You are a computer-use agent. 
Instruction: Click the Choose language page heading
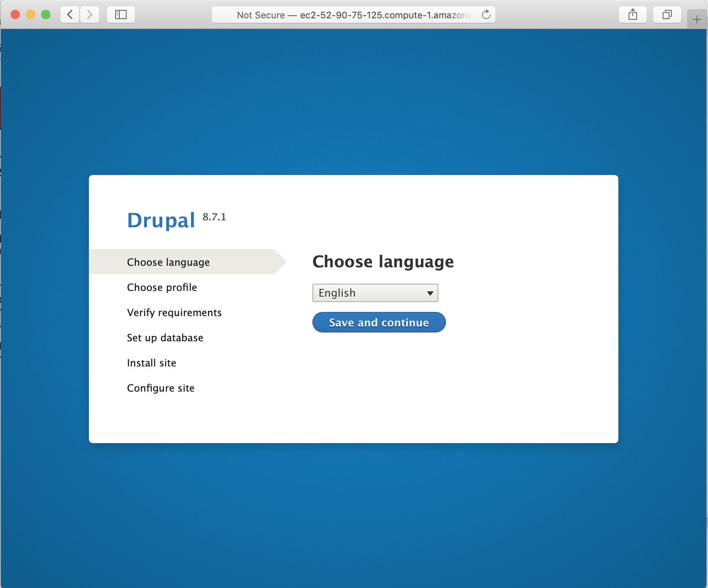pyautogui.click(x=383, y=262)
